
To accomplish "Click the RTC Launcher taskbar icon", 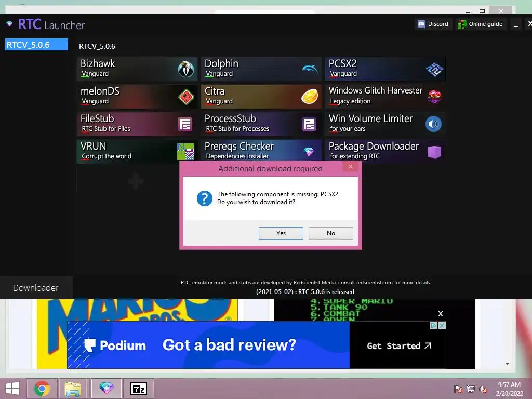I will pos(106,389).
